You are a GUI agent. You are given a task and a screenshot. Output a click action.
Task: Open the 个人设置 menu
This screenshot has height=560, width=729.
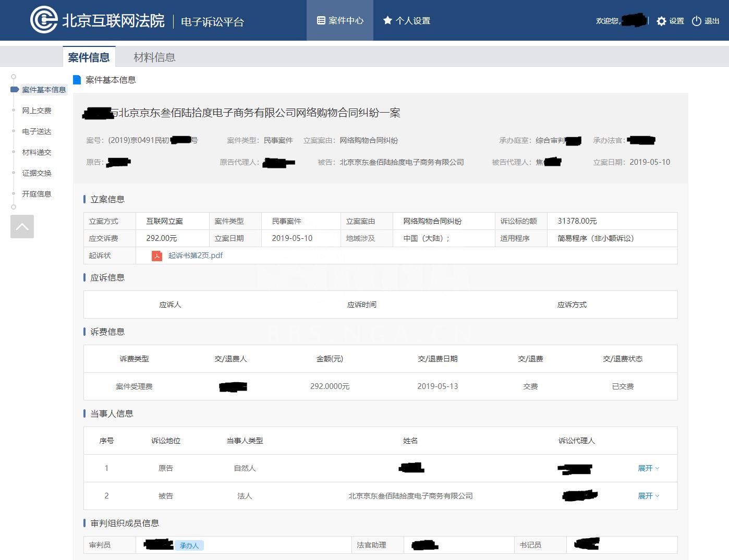click(x=407, y=20)
